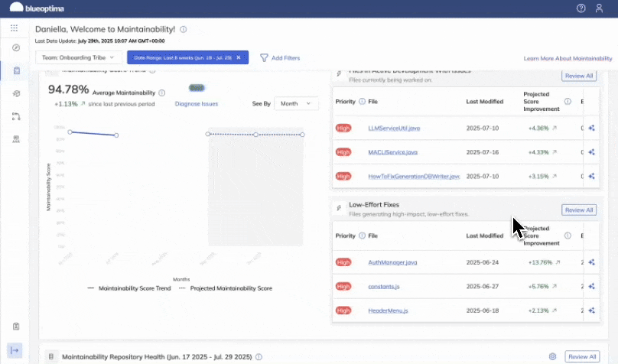Screen dimensions: 618x364
Task: Open settings gear for Repository Health
Action: click(x=552, y=356)
